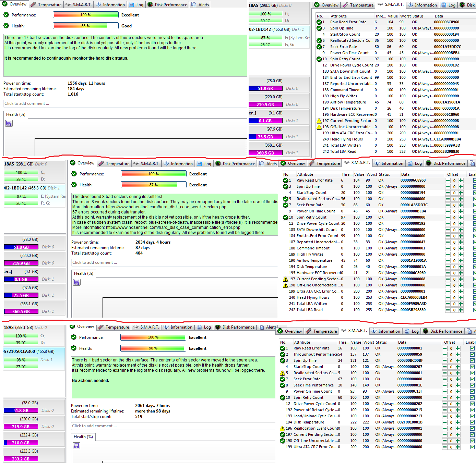
Task: Toggle Enable checkbox for Ultra ATA CRC, bottom table
Action: (472, 447)
